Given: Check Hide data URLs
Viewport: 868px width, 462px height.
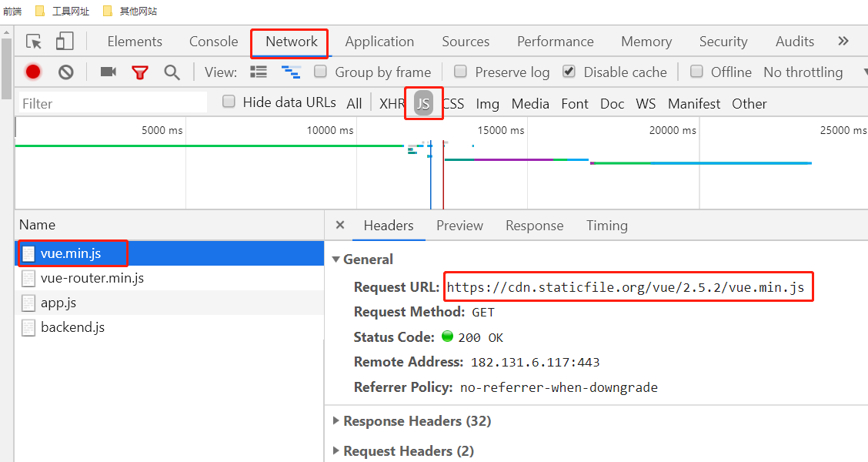Looking at the screenshot, I should click(x=229, y=102).
